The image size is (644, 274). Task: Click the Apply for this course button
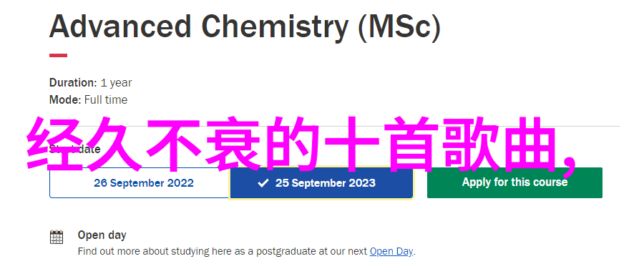(x=514, y=182)
